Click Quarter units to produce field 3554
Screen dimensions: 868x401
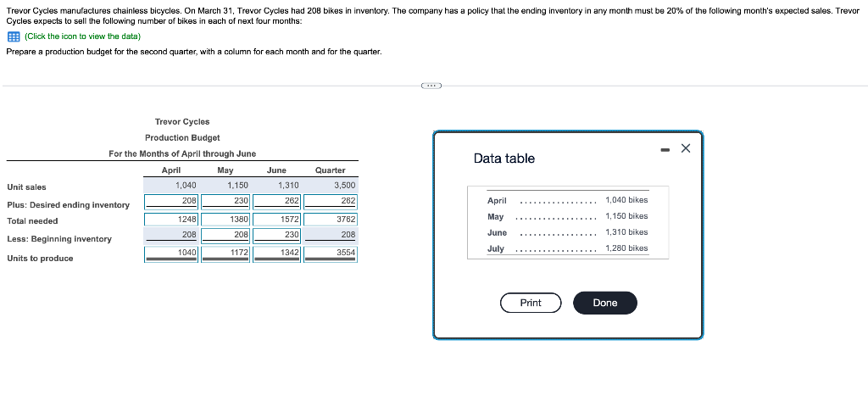click(x=331, y=253)
